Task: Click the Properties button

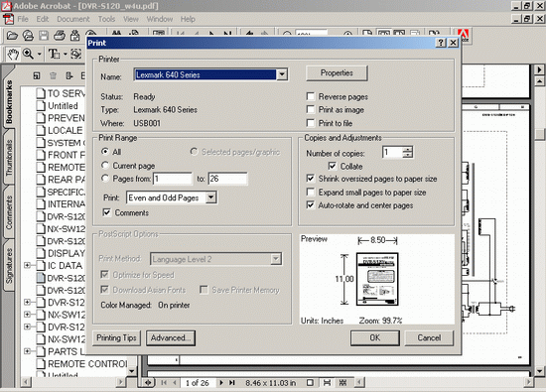Action: point(337,73)
